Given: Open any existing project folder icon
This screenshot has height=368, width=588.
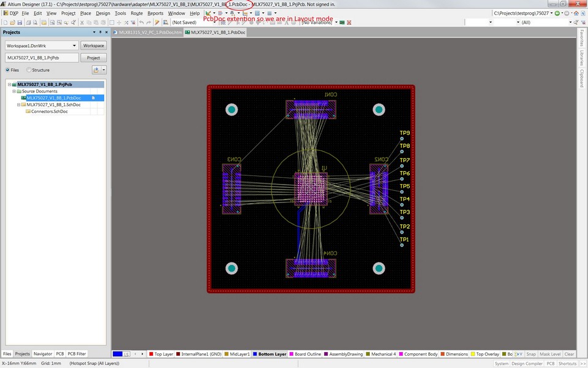Looking at the screenshot, I should [x=44, y=23].
